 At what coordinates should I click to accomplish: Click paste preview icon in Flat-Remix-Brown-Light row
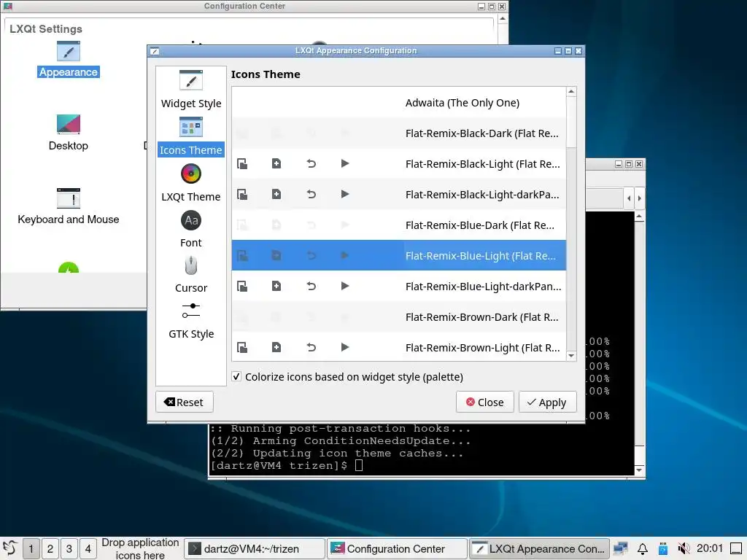(242, 347)
